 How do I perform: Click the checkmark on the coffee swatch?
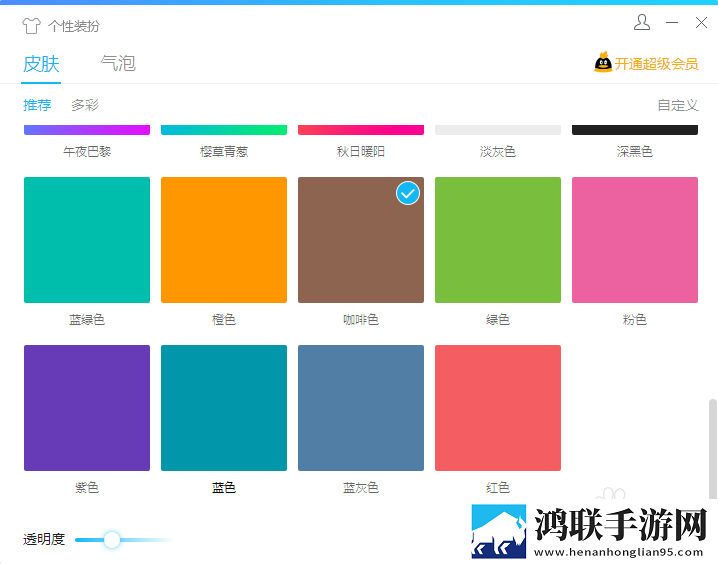[x=408, y=193]
